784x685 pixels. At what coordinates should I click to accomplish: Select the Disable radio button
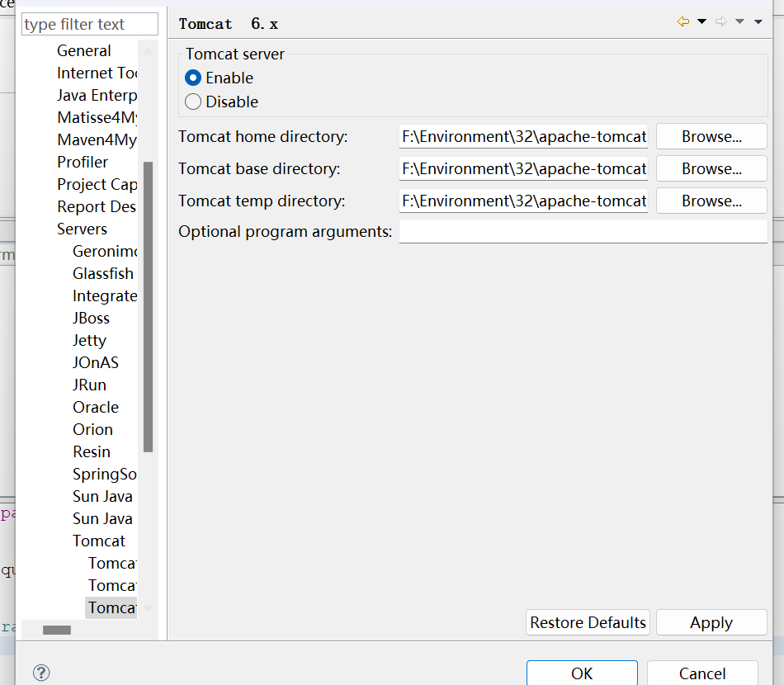[193, 102]
